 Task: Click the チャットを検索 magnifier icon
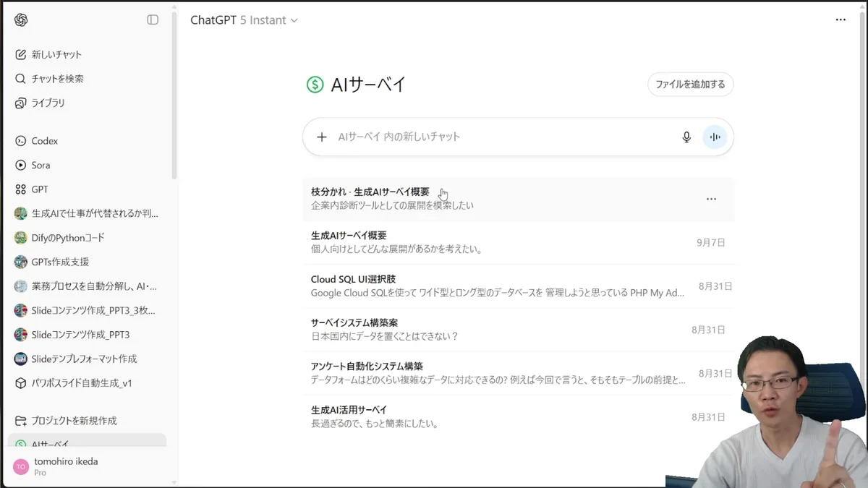point(20,79)
